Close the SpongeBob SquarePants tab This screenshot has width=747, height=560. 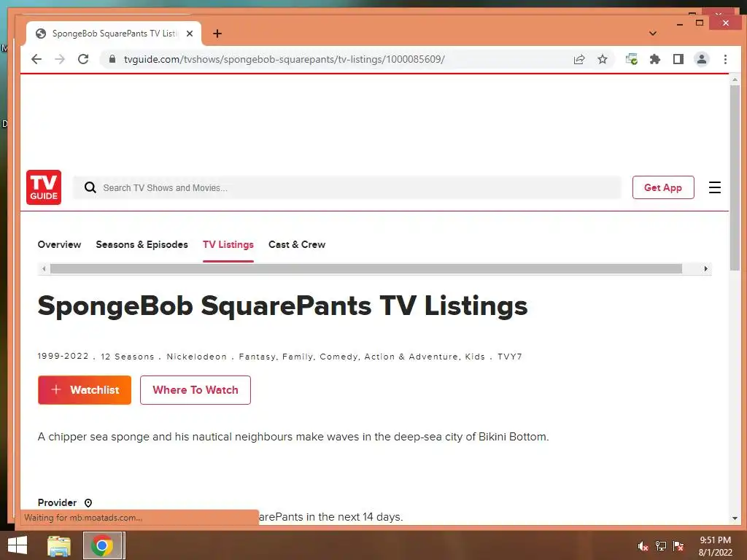click(190, 34)
